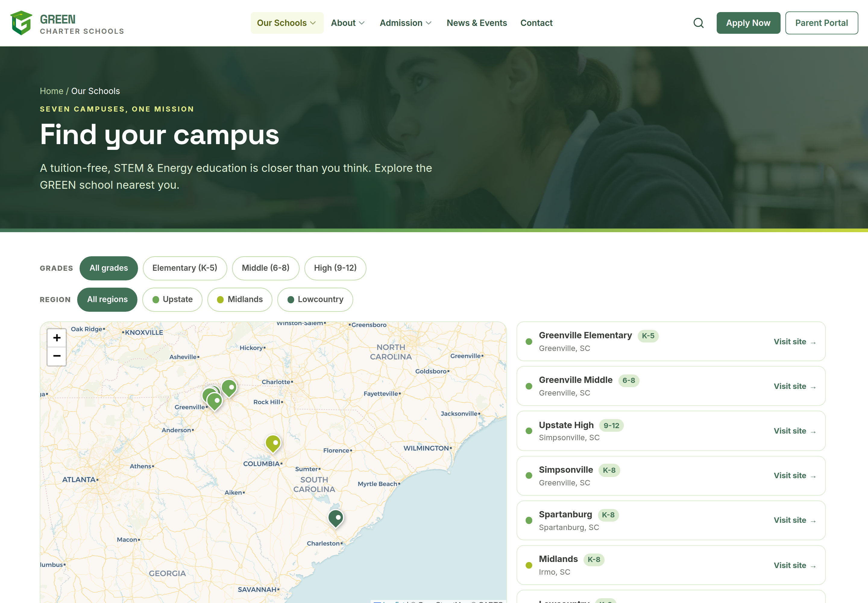Click the Irmo, SC location text
868x603 pixels.
click(554, 572)
